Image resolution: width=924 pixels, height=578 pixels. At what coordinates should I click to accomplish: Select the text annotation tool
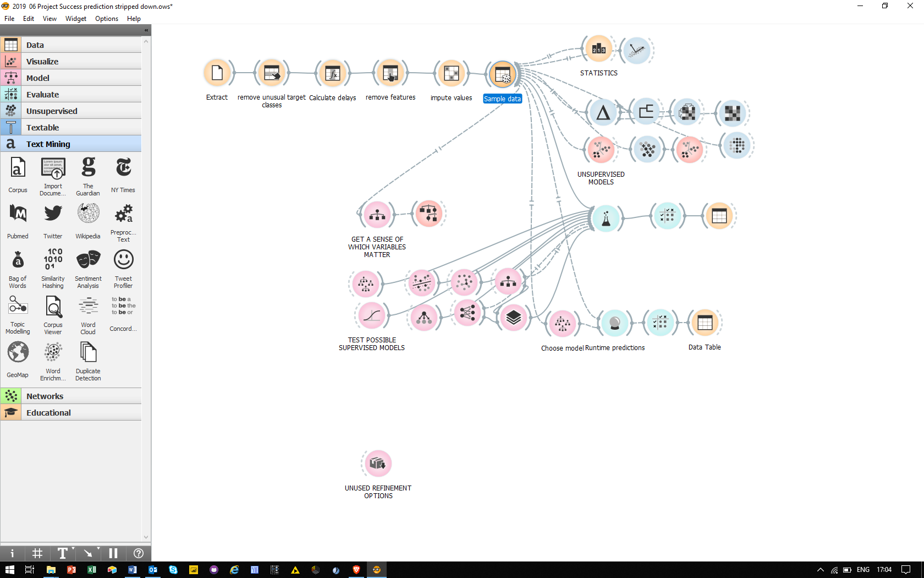click(x=63, y=553)
